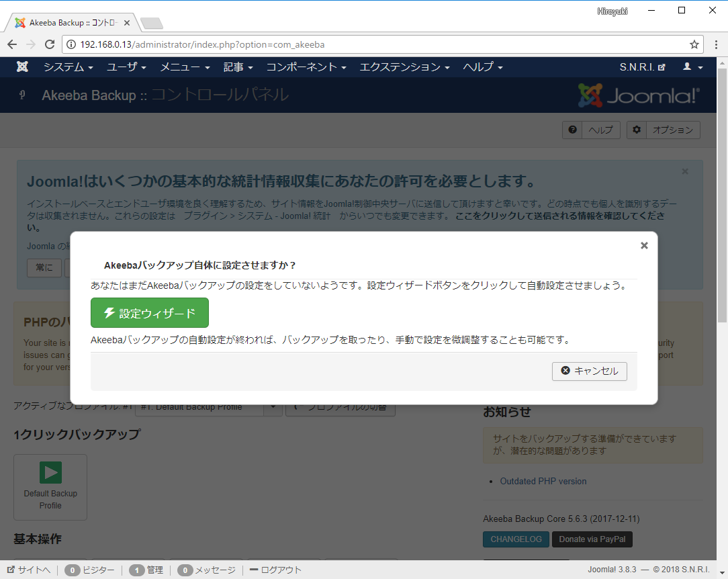This screenshot has height=579, width=728.
Task: Close the Akeeba configuration dialog
Action: [644, 246]
